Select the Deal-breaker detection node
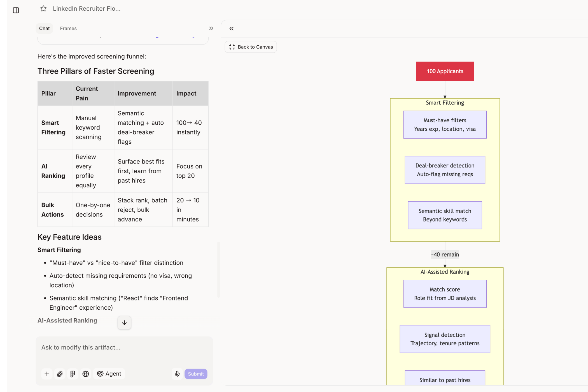 pyautogui.click(x=445, y=170)
